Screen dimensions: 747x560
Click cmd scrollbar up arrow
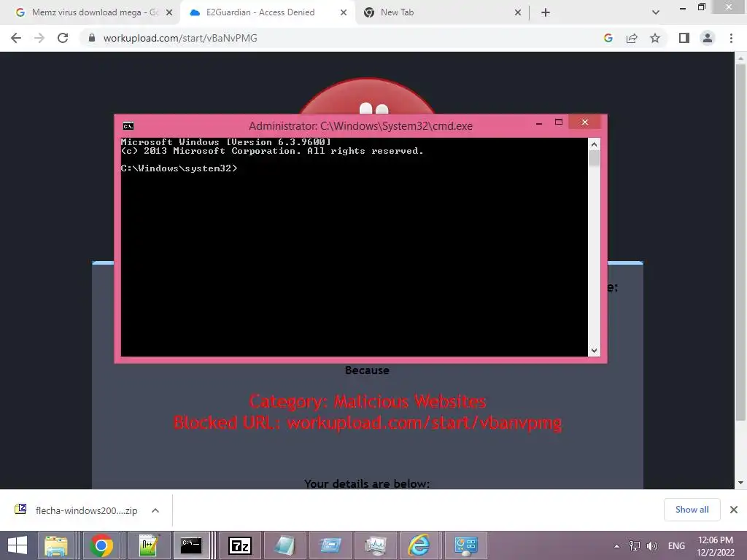(594, 144)
